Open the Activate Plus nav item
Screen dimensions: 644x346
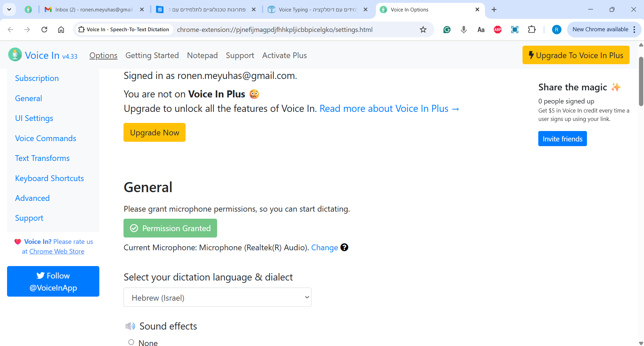point(285,55)
